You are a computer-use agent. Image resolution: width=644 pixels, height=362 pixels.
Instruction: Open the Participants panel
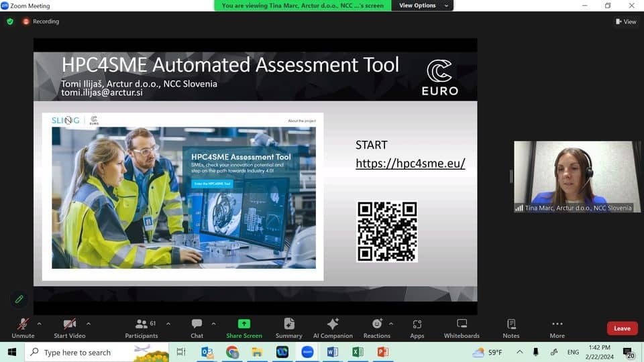pyautogui.click(x=142, y=328)
